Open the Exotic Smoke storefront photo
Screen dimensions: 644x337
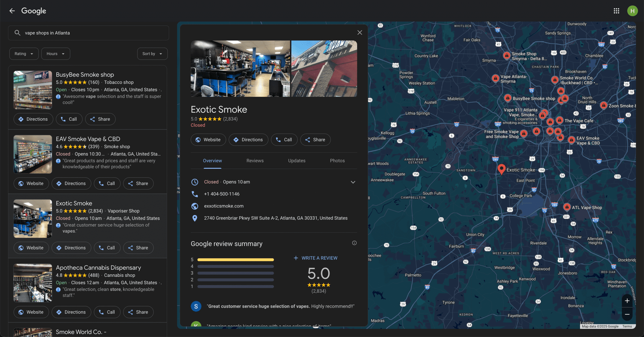(x=324, y=69)
